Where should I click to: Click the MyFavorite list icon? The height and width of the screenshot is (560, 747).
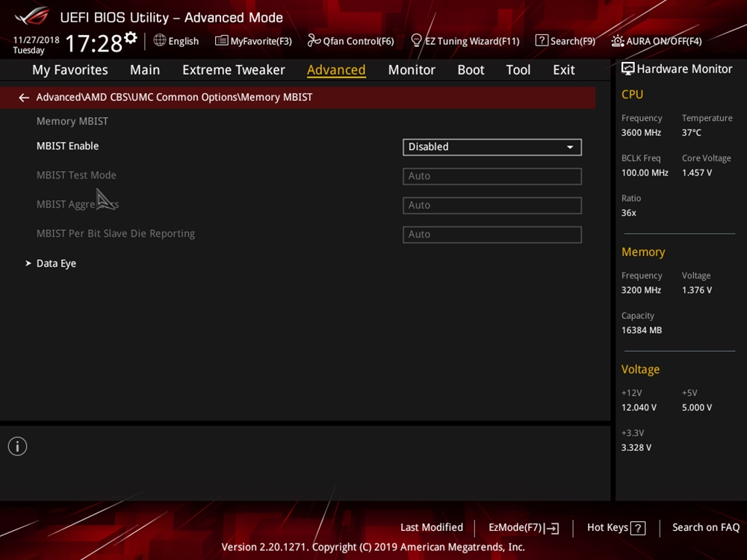pos(221,40)
